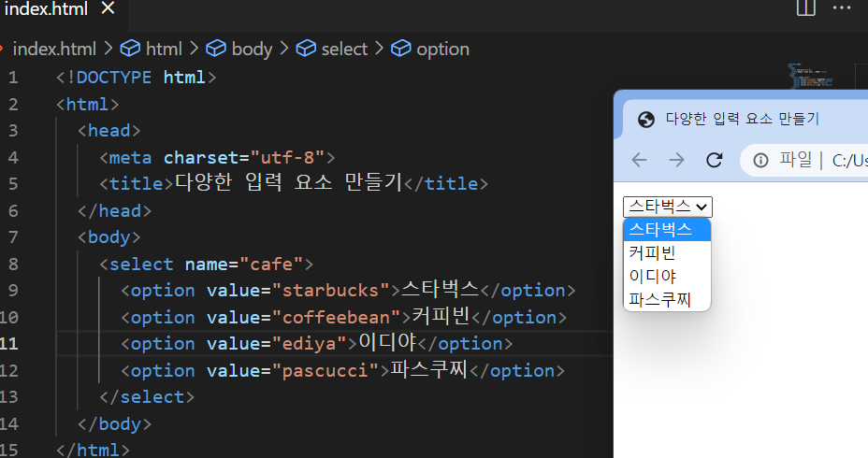The height and width of the screenshot is (458, 868).
Task: Click 파스쿠찌 text in code line 12
Action: (x=429, y=369)
